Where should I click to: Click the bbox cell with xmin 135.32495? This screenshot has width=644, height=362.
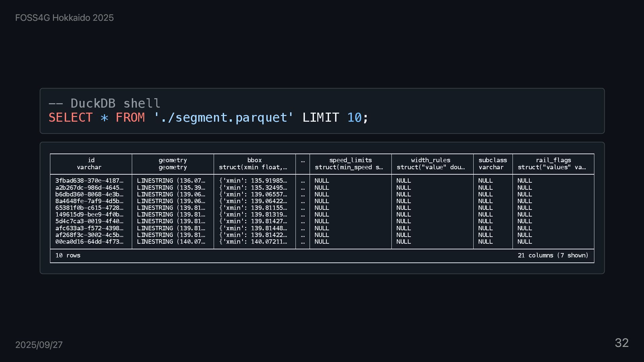click(x=253, y=188)
